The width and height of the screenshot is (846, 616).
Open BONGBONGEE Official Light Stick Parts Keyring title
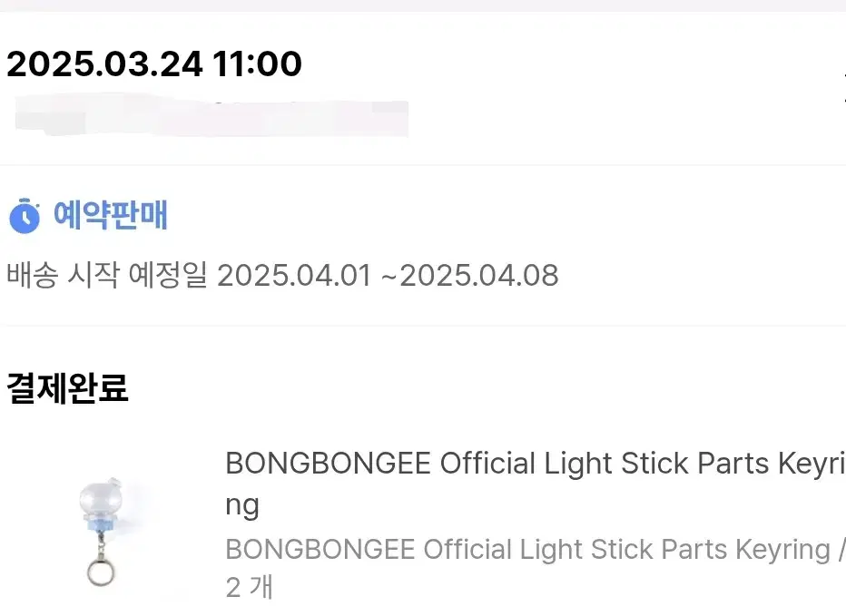(536, 484)
